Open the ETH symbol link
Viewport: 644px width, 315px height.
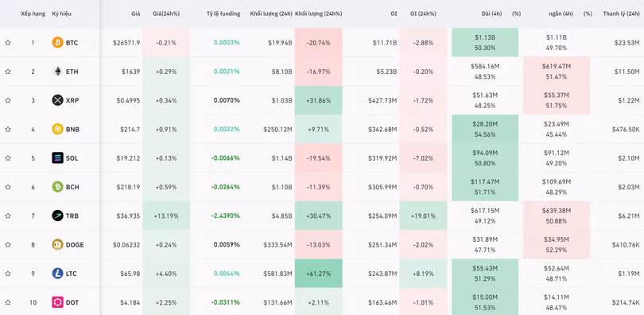coord(72,72)
